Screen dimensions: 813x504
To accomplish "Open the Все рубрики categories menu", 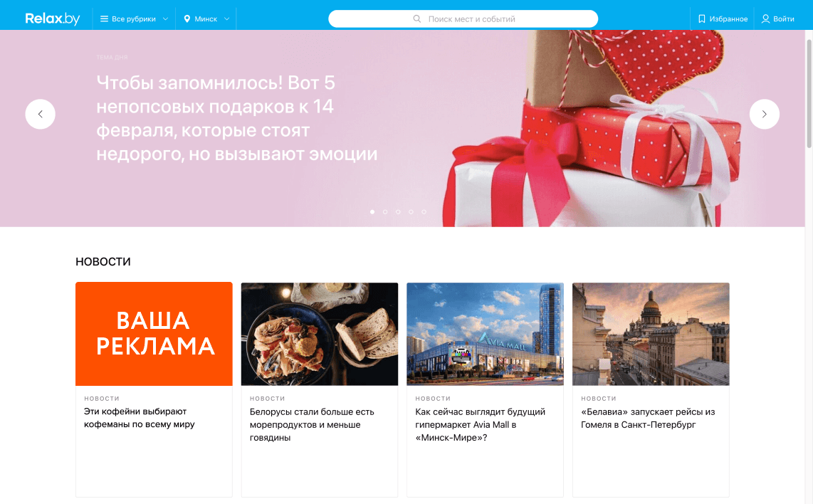I will click(x=134, y=19).
